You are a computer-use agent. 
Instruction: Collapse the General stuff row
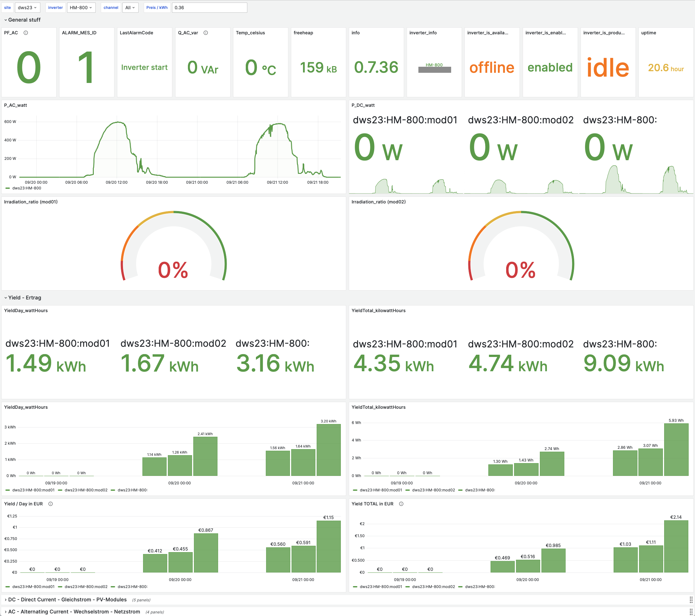pos(24,20)
